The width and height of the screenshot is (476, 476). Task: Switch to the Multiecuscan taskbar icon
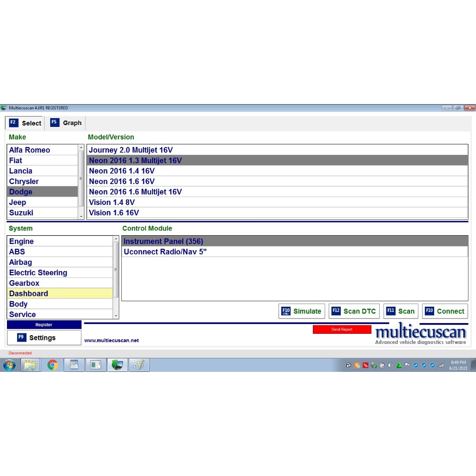pyautogui.click(x=117, y=365)
